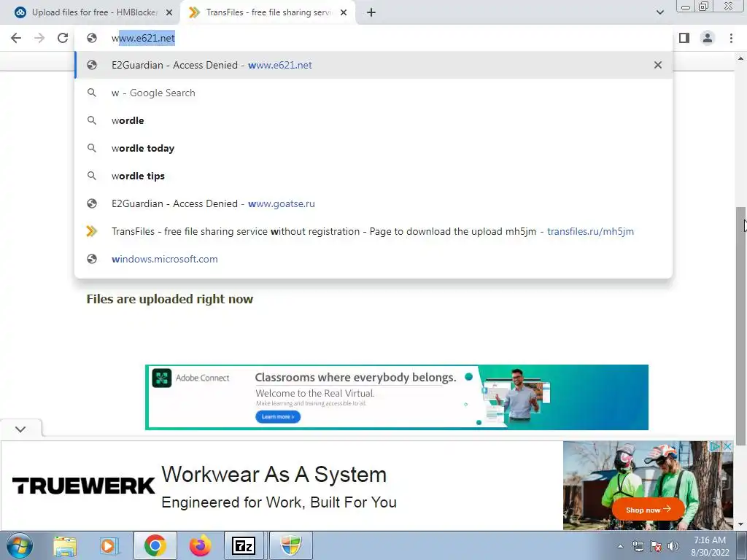Click the forward navigation arrow

click(x=39, y=38)
